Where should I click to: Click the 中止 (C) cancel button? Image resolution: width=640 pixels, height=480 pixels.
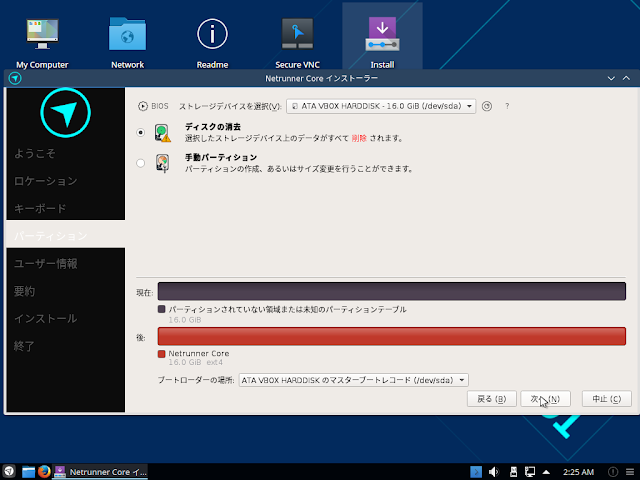pos(607,399)
